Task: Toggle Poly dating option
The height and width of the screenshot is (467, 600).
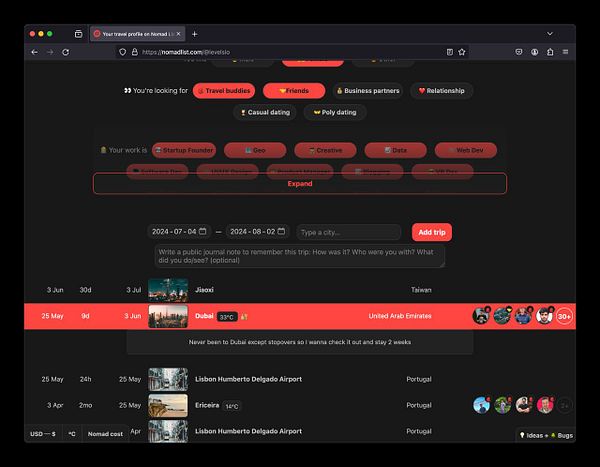Action: pyautogui.click(x=335, y=113)
